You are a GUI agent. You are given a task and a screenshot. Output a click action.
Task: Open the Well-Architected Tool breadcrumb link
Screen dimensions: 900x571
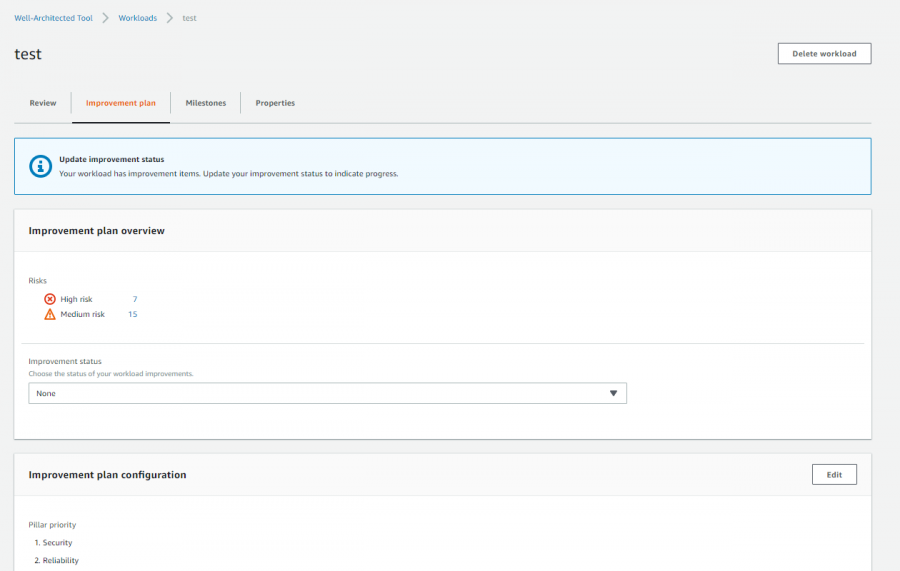(x=53, y=18)
